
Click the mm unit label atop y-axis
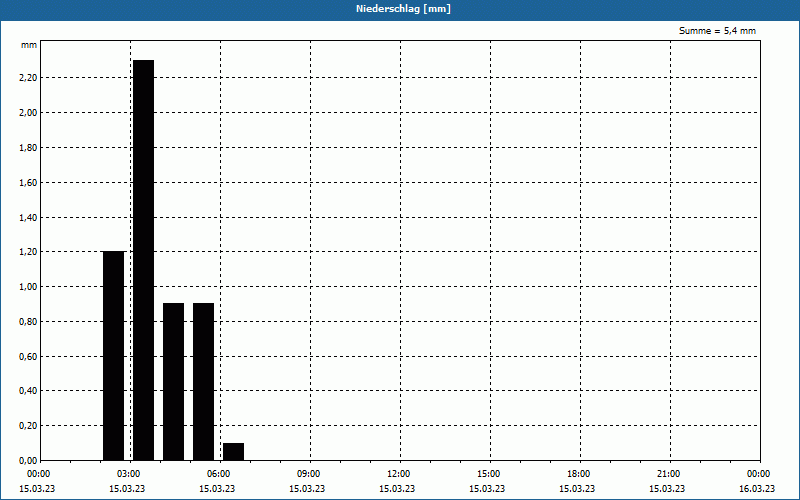tap(29, 45)
